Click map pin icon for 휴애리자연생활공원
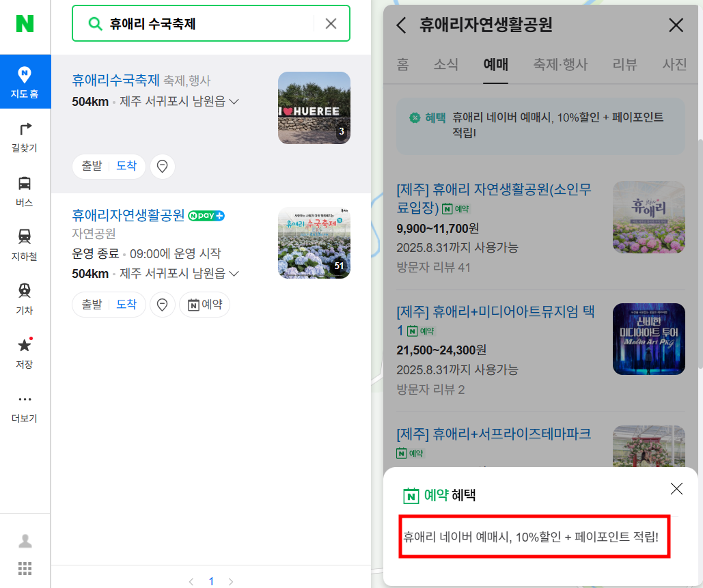The height and width of the screenshot is (588, 703). tap(163, 305)
